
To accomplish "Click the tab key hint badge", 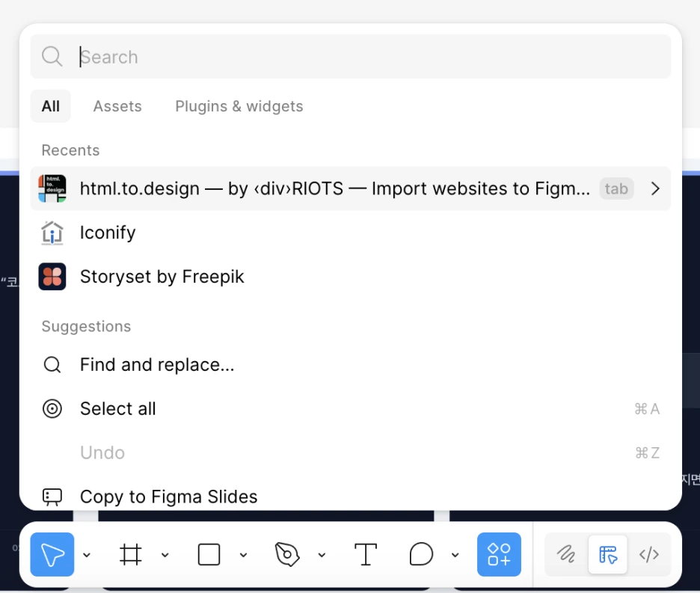I will 616,188.
